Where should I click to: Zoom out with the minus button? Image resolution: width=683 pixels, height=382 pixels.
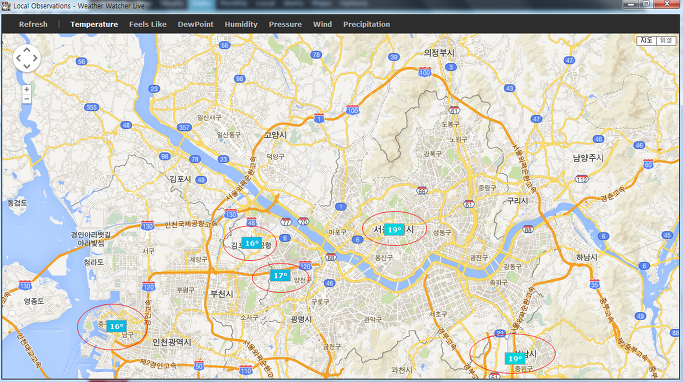pyautogui.click(x=27, y=99)
